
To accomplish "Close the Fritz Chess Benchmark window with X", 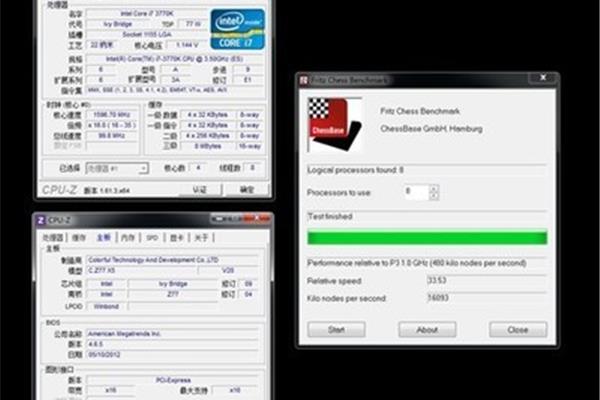I will click(543, 78).
